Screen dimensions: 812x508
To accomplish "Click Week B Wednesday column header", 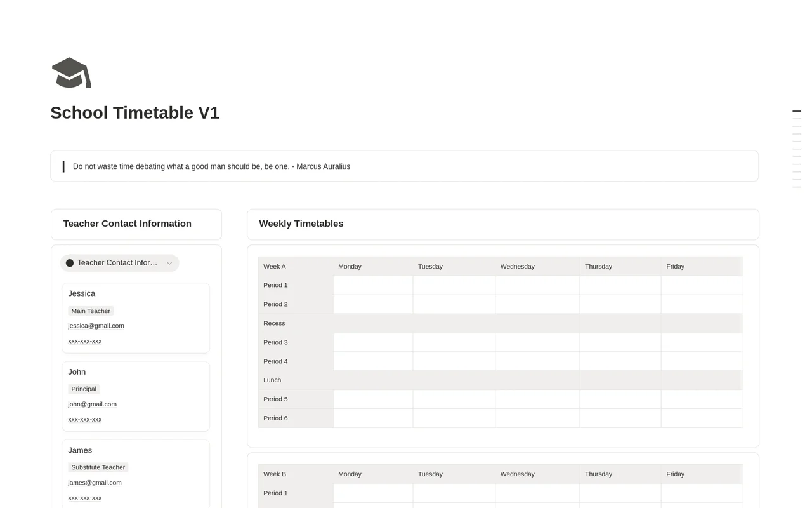I will click(537, 474).
